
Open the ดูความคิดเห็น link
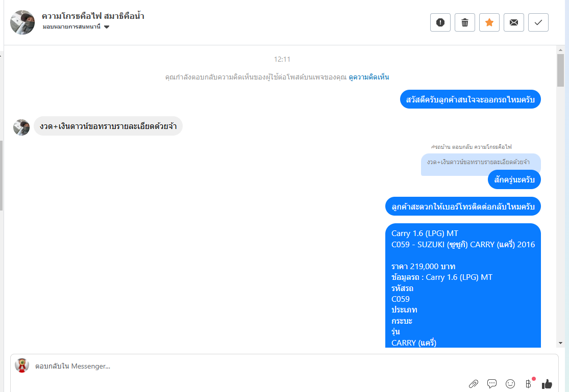(x=368, y=77)
